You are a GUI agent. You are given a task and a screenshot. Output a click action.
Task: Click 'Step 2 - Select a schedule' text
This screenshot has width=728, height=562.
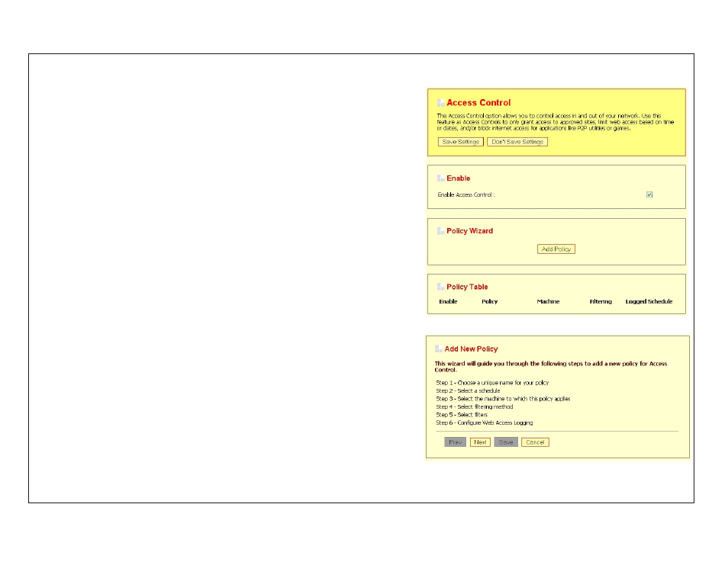[x=468, y=390]
